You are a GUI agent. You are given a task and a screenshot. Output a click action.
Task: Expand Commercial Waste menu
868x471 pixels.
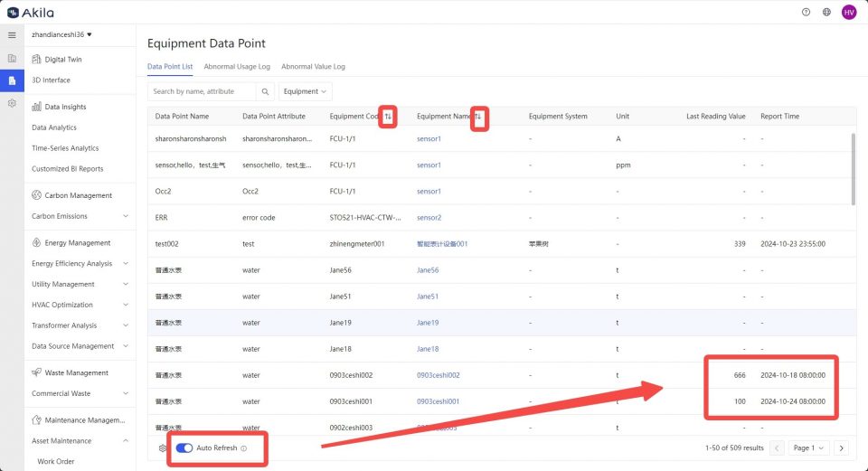(126, 393)
